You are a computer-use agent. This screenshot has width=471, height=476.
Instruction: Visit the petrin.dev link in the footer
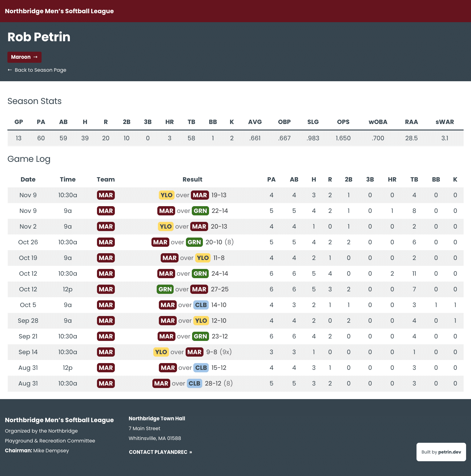[449, 452]
